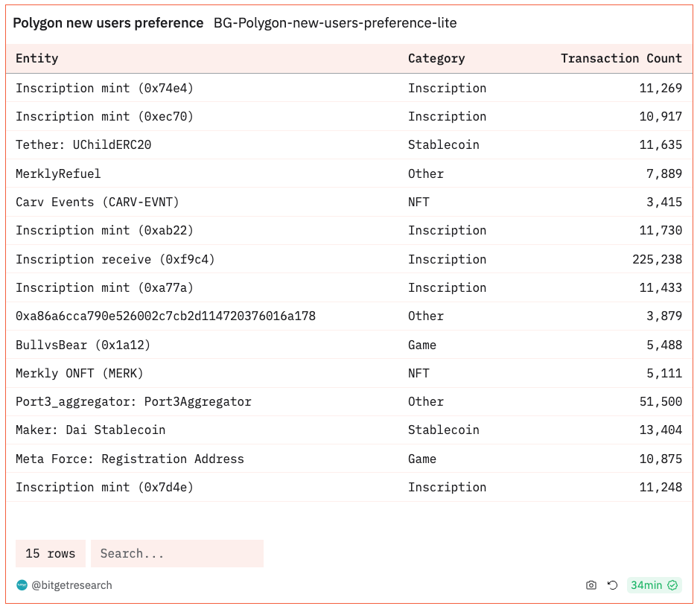700x609 pixels.
Task: Focus the Search... input field
Action: [x=177, y=554]
